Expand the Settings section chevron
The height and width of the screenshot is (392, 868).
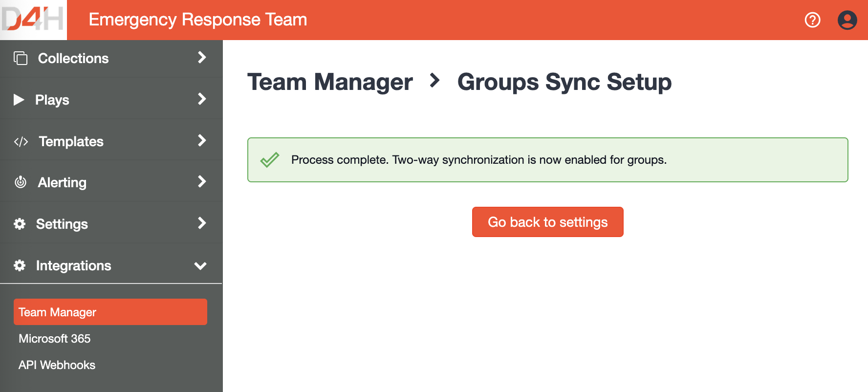(x=201, y=223)
